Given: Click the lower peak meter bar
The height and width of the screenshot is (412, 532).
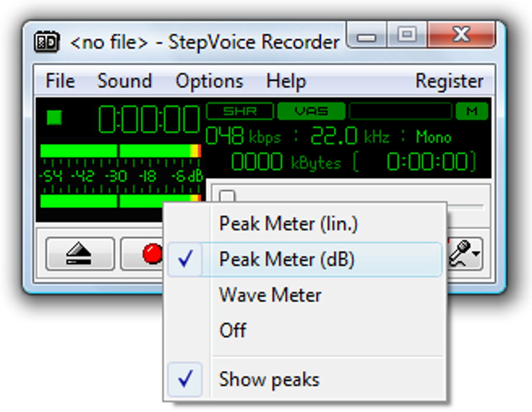Looking at the screenshot, I should [121, 201].
